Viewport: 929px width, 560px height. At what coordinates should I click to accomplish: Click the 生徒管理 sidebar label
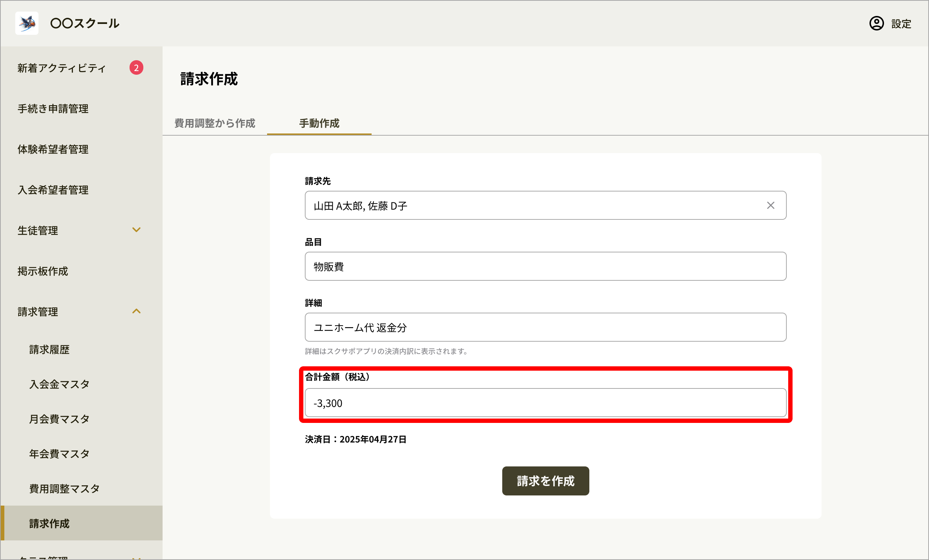(x=38, y=231)
